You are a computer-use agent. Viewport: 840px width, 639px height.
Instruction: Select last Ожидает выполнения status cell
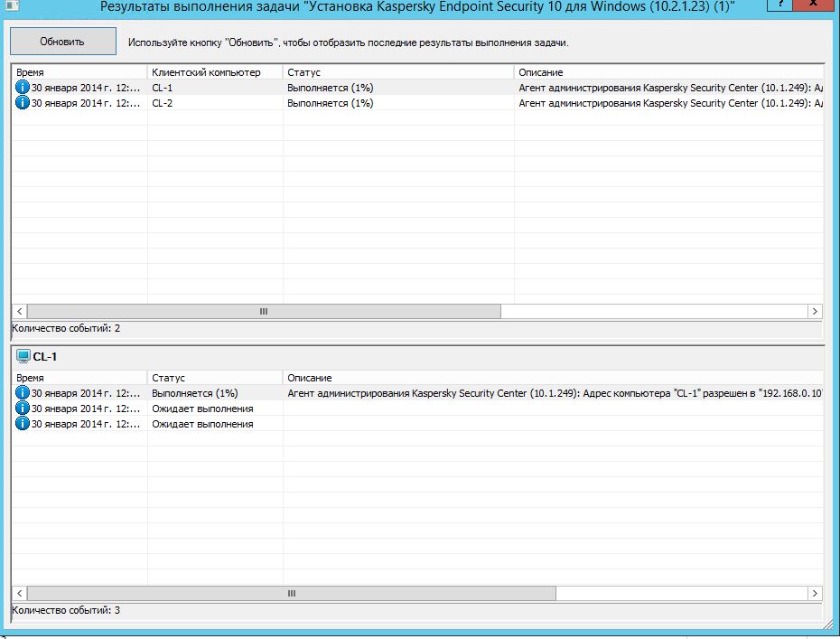(x=202, y=425)
